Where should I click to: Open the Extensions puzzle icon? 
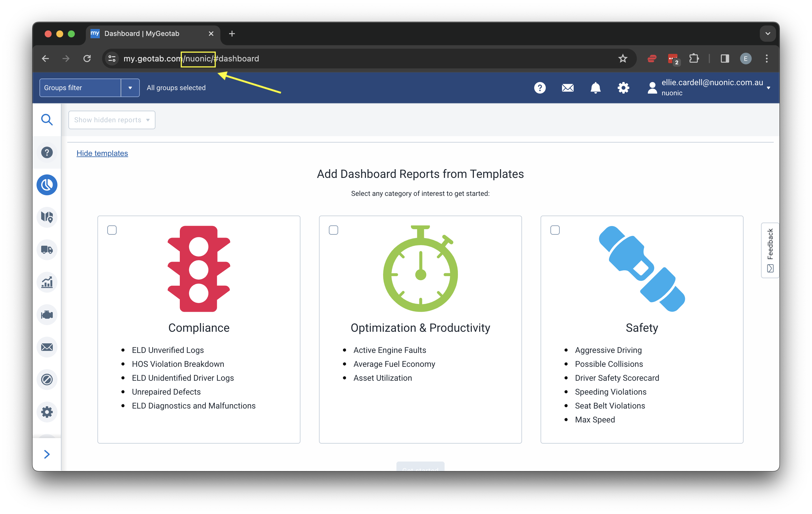pos(694,58)
